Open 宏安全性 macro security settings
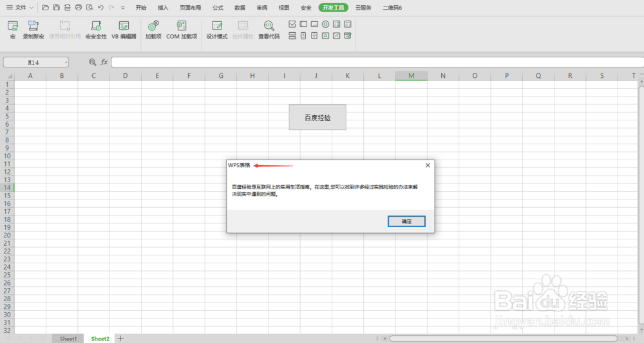 pos(96,30)
